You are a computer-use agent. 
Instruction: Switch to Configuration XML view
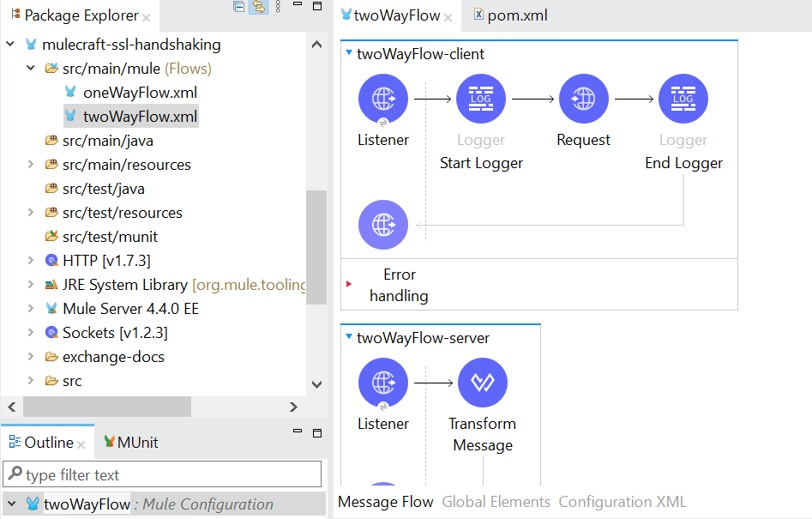tap(623, 502)
